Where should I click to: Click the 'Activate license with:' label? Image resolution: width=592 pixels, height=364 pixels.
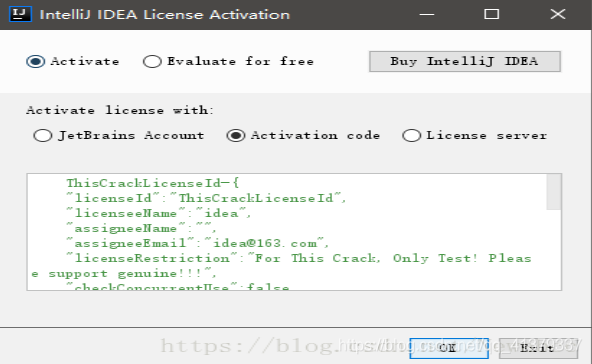[x=120, y=110]
